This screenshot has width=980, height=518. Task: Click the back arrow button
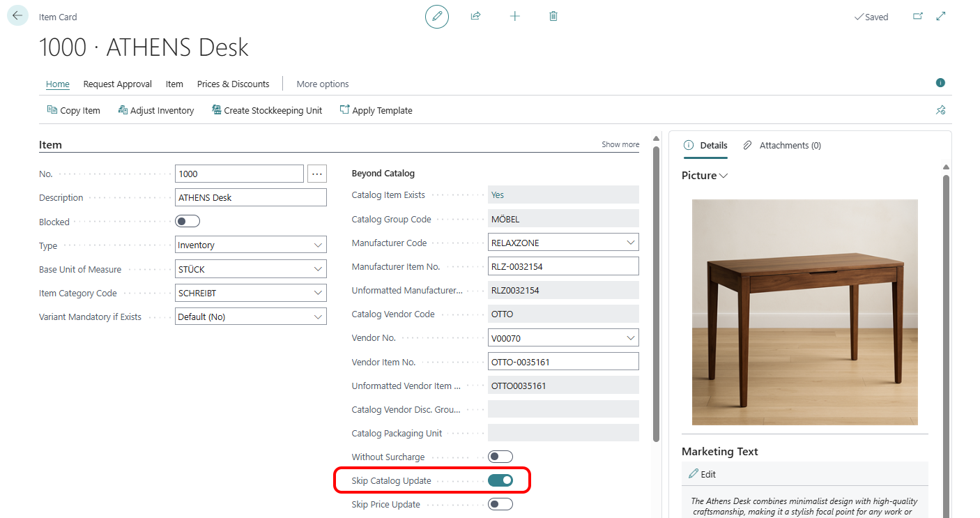pyautogui.click(x=17, y=15)
